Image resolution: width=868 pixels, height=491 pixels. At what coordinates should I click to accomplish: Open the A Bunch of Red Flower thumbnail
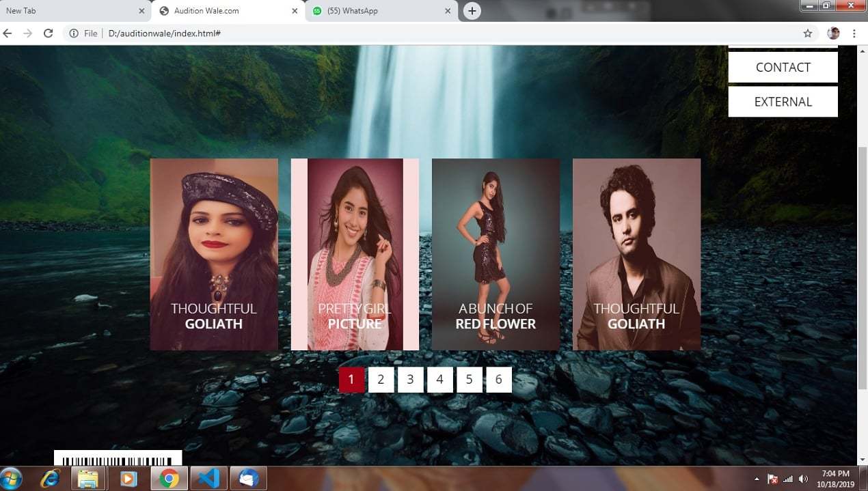click(x=496, y=254)
